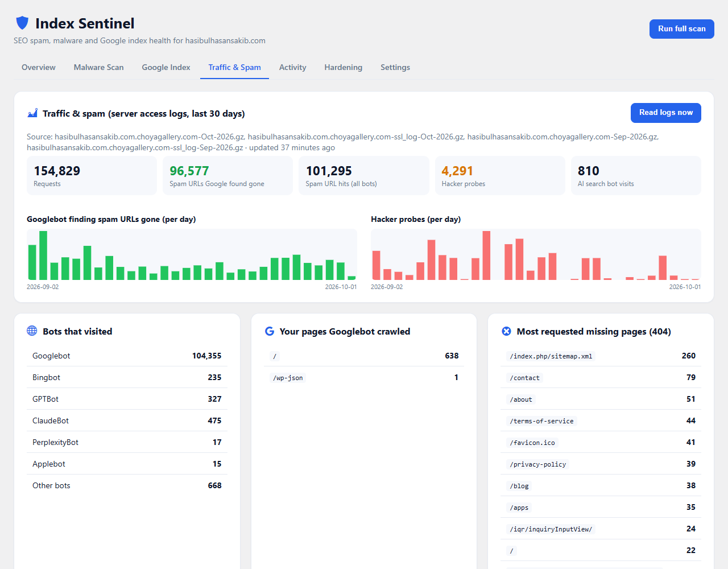The width and height of the screenshot is (728, 569).
Task: Click the Googlebot row in bots list
Action: 127,356
